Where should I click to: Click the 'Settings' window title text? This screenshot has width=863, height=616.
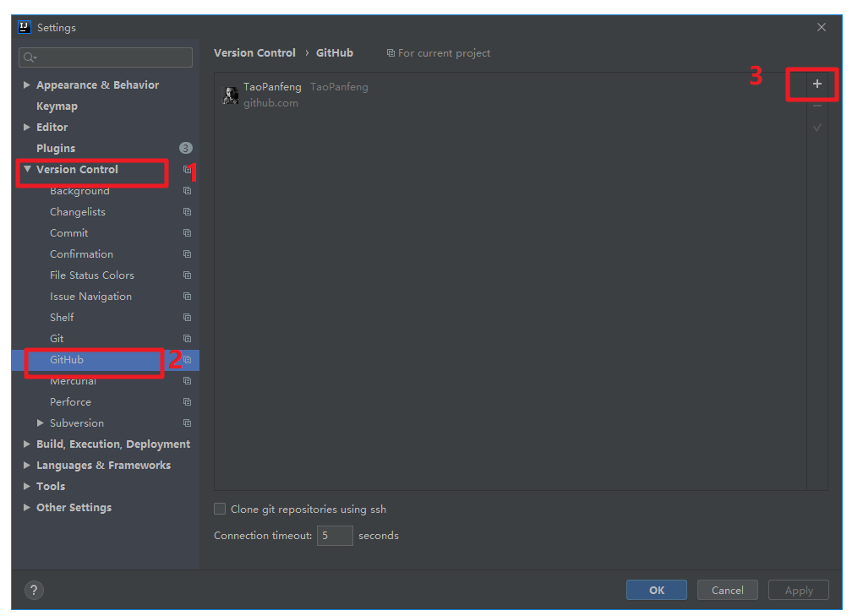57,28
